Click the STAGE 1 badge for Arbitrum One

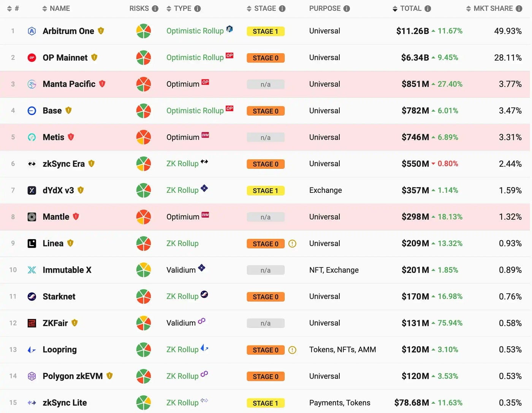265,32
